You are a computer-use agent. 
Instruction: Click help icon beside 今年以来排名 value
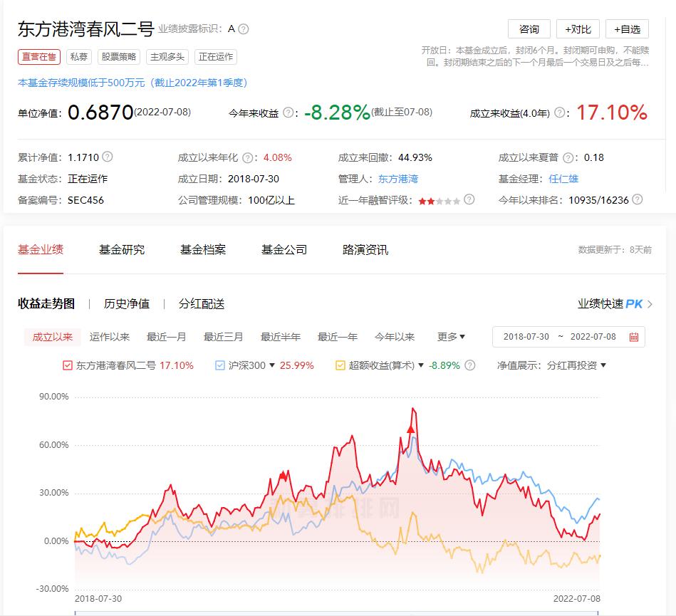[638, 199]
